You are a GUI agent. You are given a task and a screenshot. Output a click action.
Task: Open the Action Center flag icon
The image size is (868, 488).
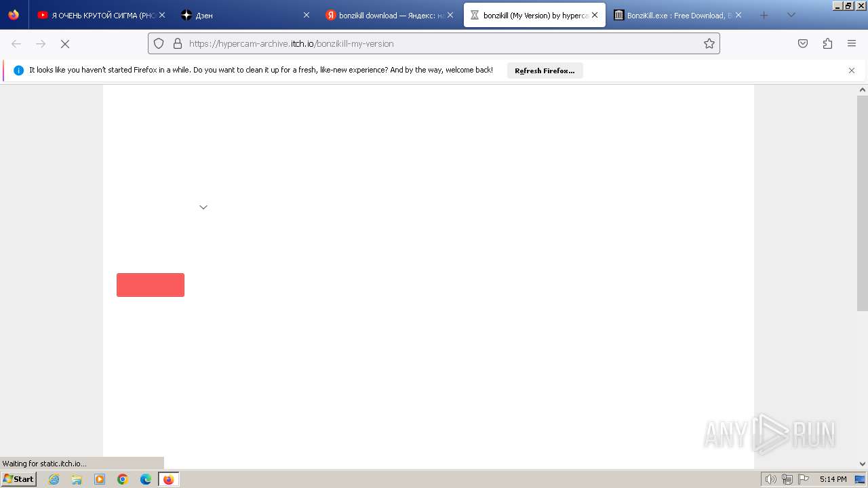(x=803, y=479)
